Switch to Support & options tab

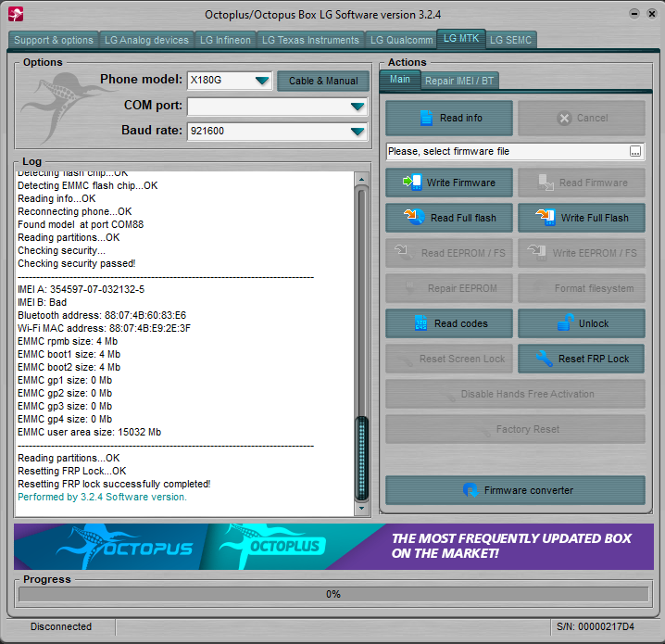(x=54, y=40)
